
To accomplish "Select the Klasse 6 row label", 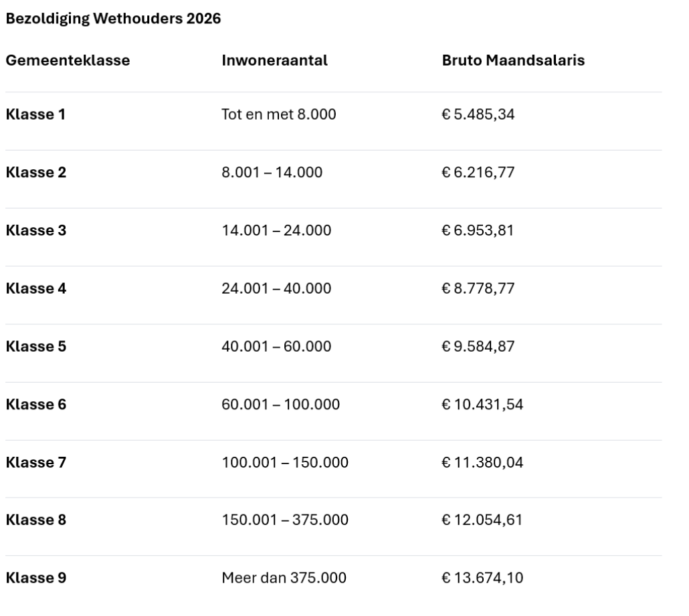I will (35, 405).
